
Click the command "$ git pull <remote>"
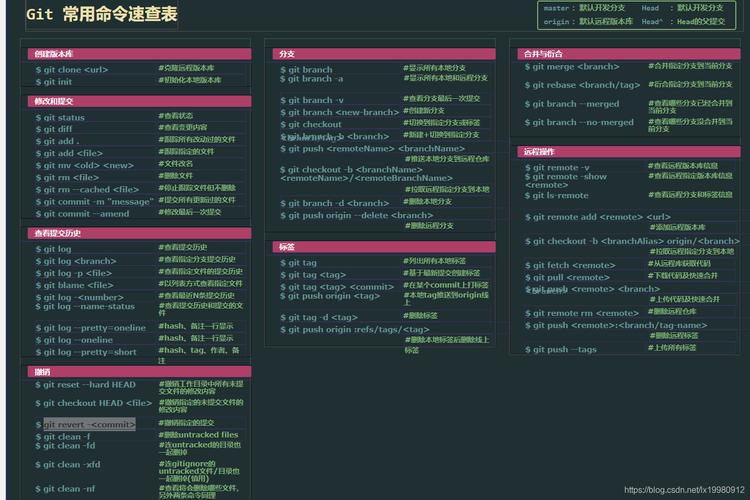pos(567,278)
